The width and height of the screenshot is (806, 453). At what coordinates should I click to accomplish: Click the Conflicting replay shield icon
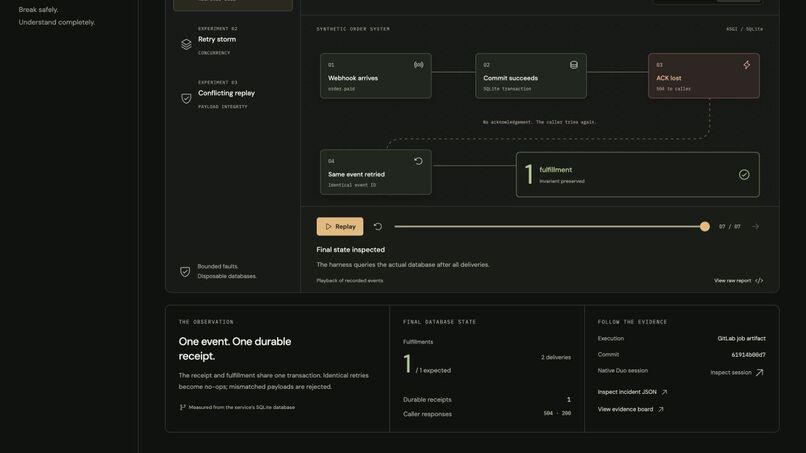tap(186, 98)
